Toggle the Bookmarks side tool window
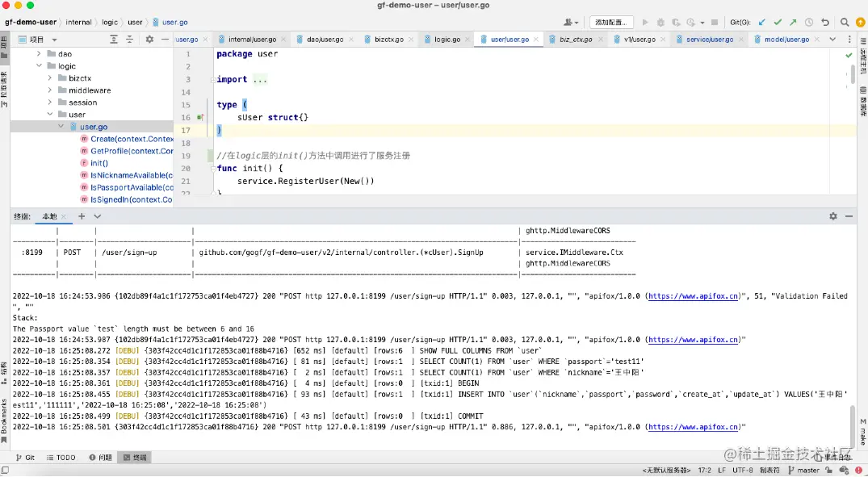The width and height of the screenshot is (868, 477). pos(4,421)
